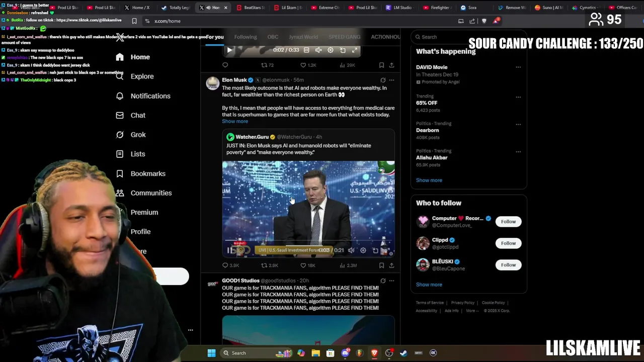
Task: Open GOOD1 Studios profile name
Action: pos(240,281)
